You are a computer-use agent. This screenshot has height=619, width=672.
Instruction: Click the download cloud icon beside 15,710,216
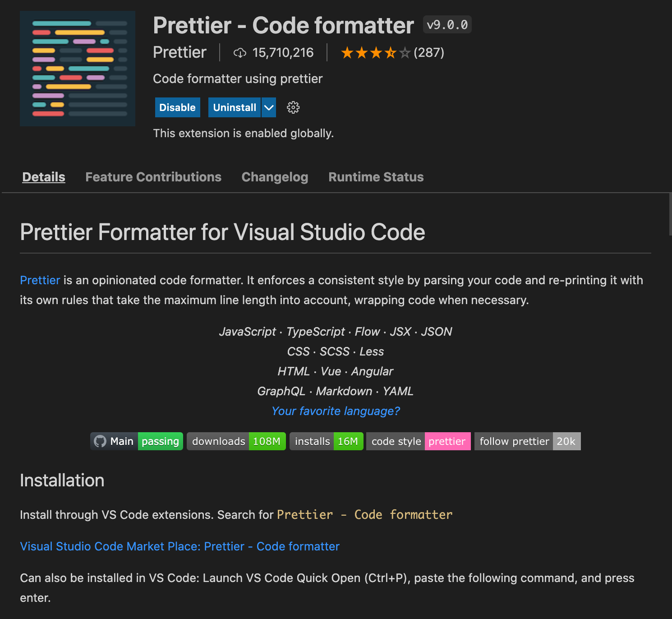click(x=239, y=53)
